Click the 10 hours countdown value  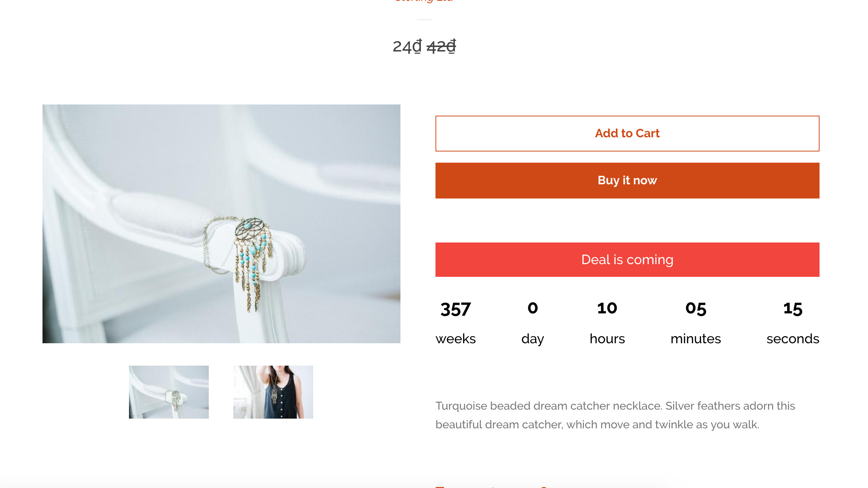(607, 309)
